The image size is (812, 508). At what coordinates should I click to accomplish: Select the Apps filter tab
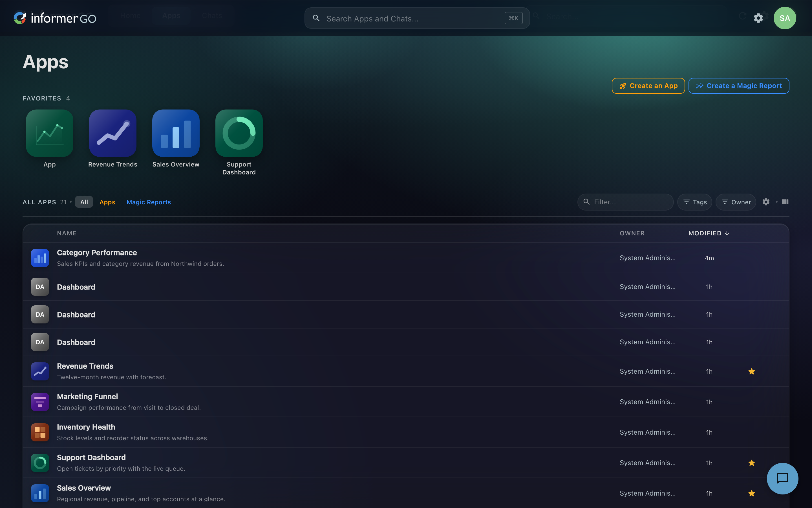click(x=107, y=202)
